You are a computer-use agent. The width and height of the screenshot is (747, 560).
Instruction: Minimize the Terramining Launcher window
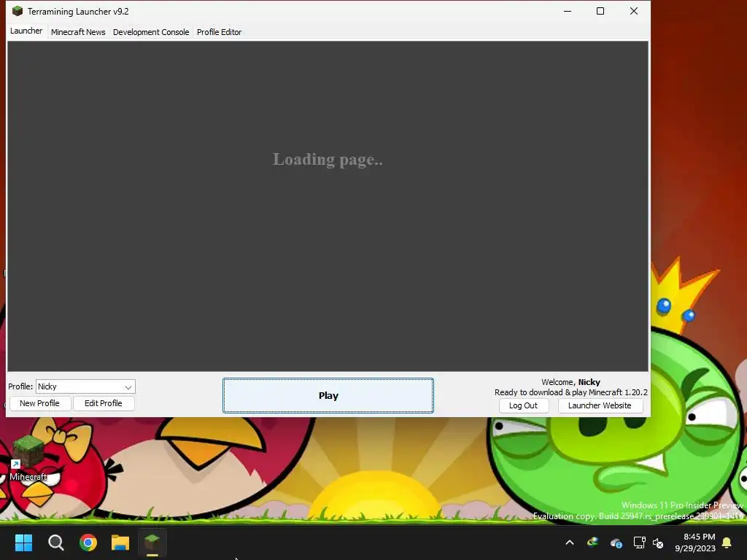pos(568,11)
